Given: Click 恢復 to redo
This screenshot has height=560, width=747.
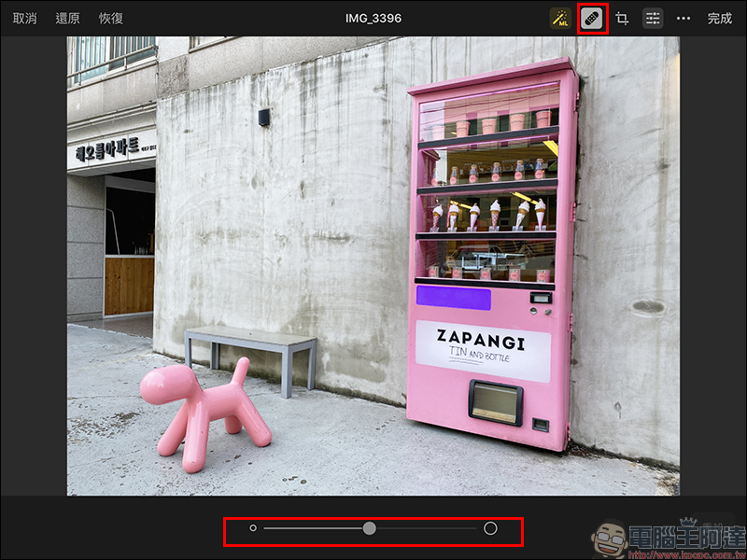Looking at the screenshot, I should (111, 19).
